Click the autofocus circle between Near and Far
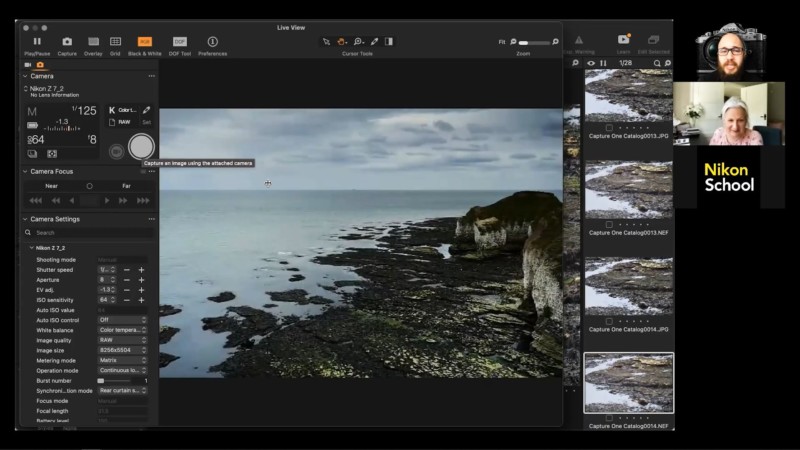800x450 pixels. (x=89, y=186)
